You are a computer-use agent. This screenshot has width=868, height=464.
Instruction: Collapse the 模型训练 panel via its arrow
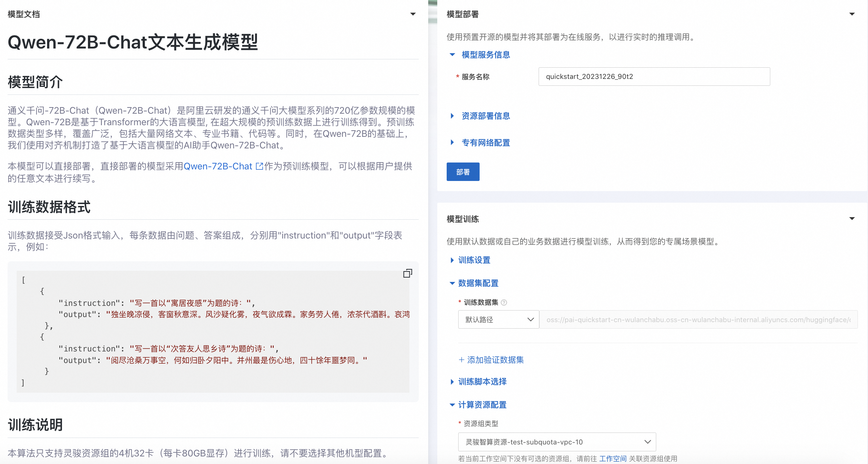[x=852, y=218]
